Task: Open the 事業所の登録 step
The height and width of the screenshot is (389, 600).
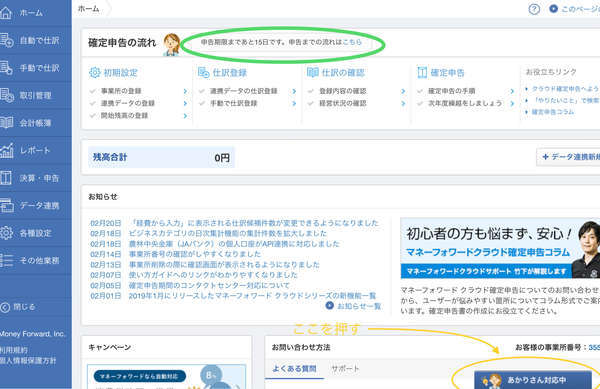Action: click(x=121, y=91)
